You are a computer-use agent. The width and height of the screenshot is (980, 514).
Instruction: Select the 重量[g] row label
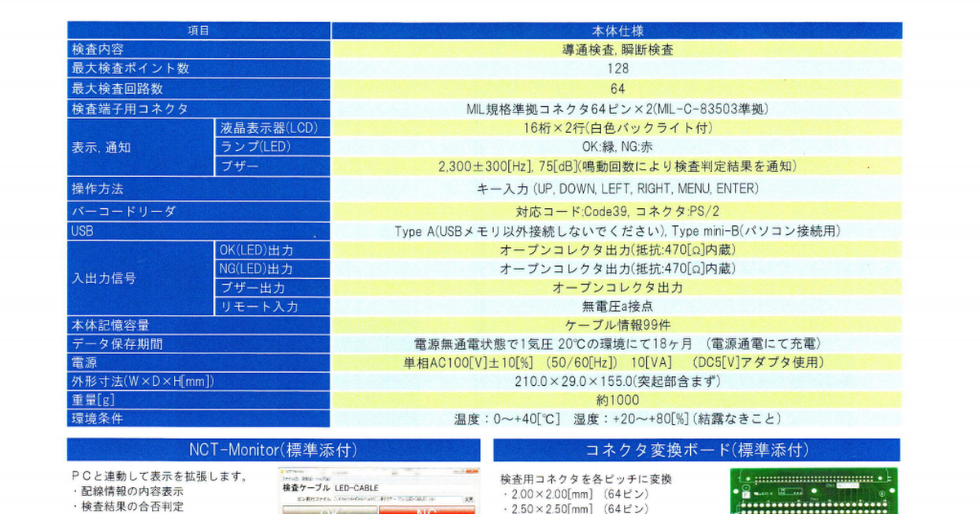pos(91,400)
